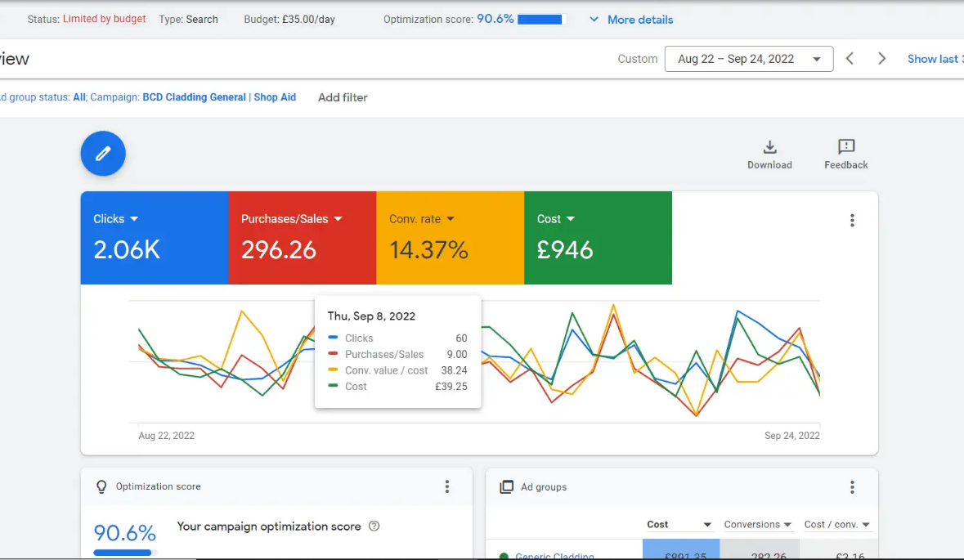This screenshot has height=560, width=964.
Task: Open the Purchases/Sales metric dropdown
Action: click(339, 219)
